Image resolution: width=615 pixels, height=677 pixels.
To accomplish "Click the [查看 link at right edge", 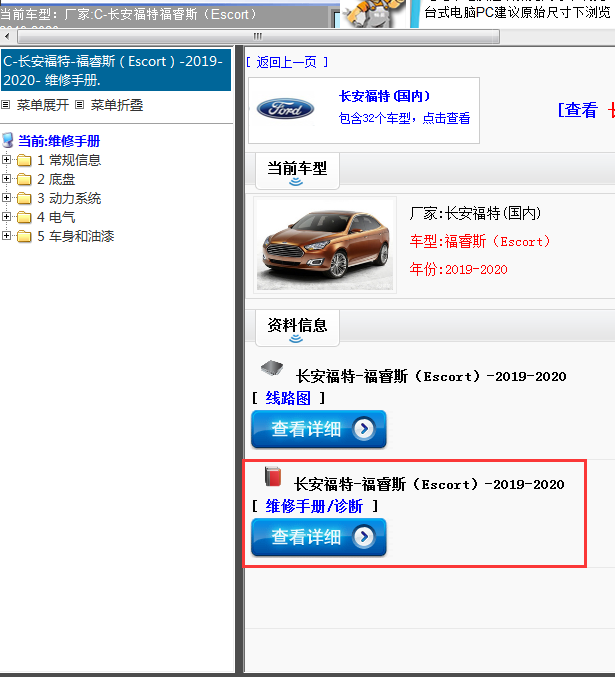I will tap(577, 110).
